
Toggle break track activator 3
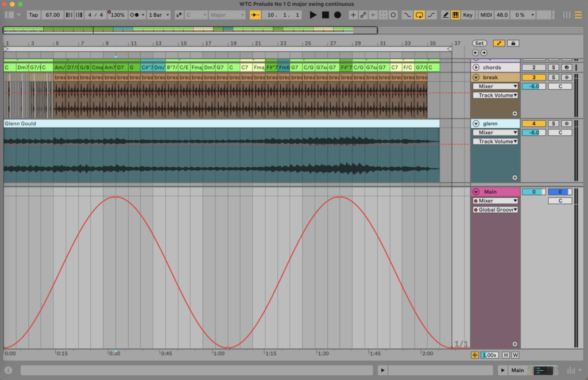coord(533,78)
